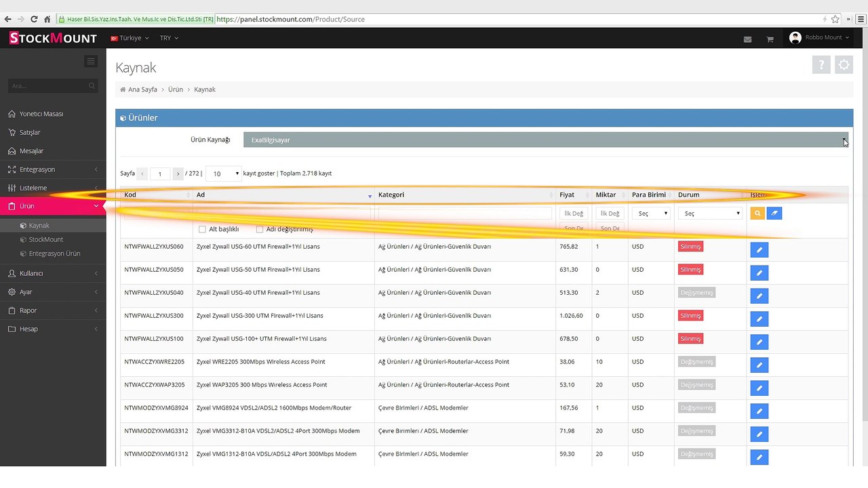This screenshot has width=868, height=488.
Task: Clear filters with the blue eraser button
Action: [x=774, y=213]
